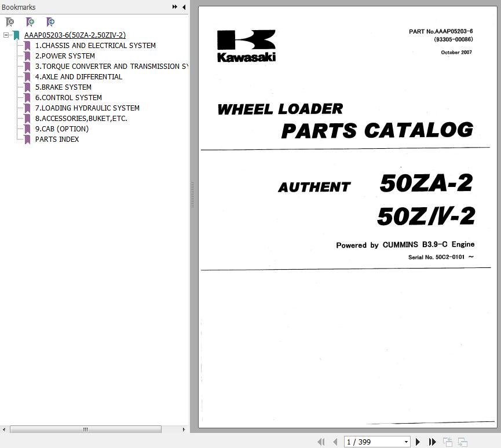Open root bookmark AAAP05203-6(50ZA-2,50ZIV-2)
The image size is (501, 448).
pos(75,35)
